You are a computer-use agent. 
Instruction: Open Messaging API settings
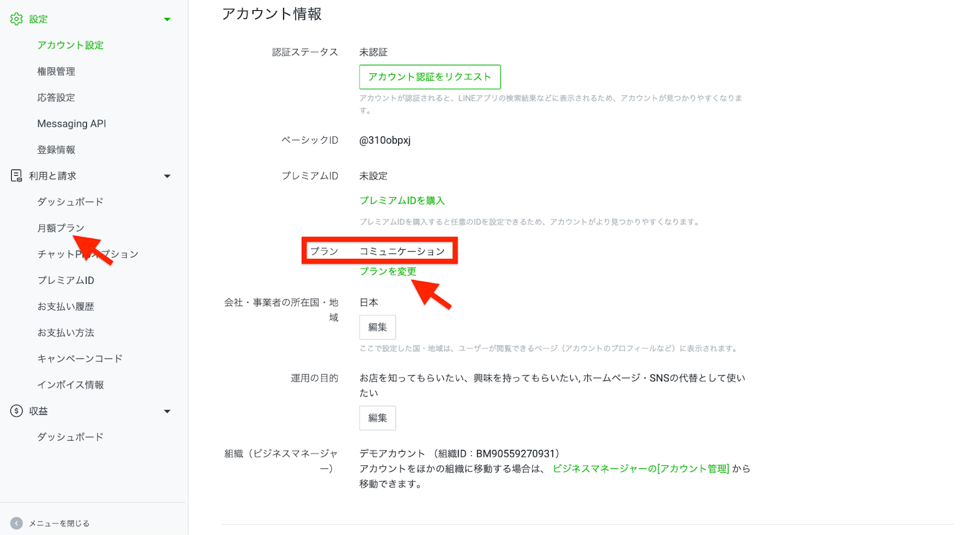(72, 124)
